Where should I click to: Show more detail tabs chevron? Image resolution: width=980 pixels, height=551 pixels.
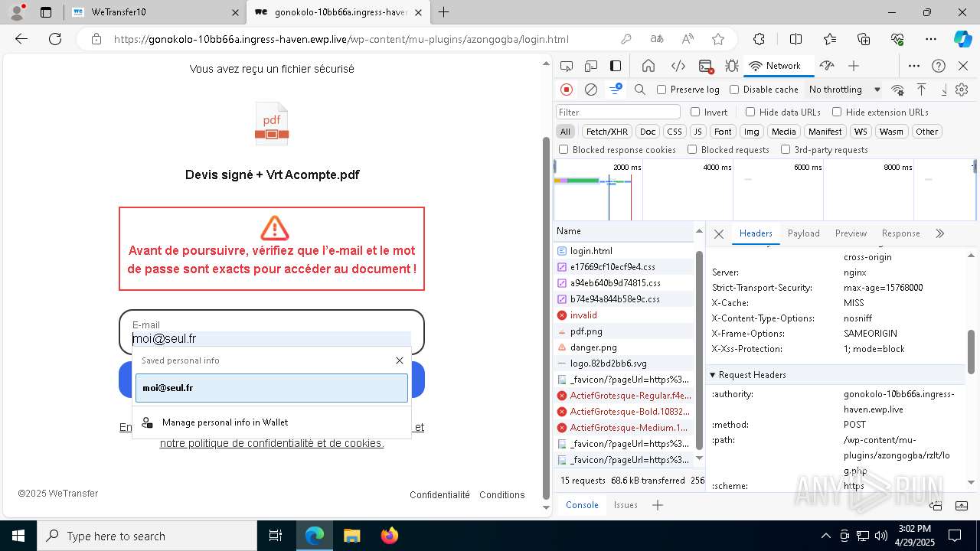[940, 233]
